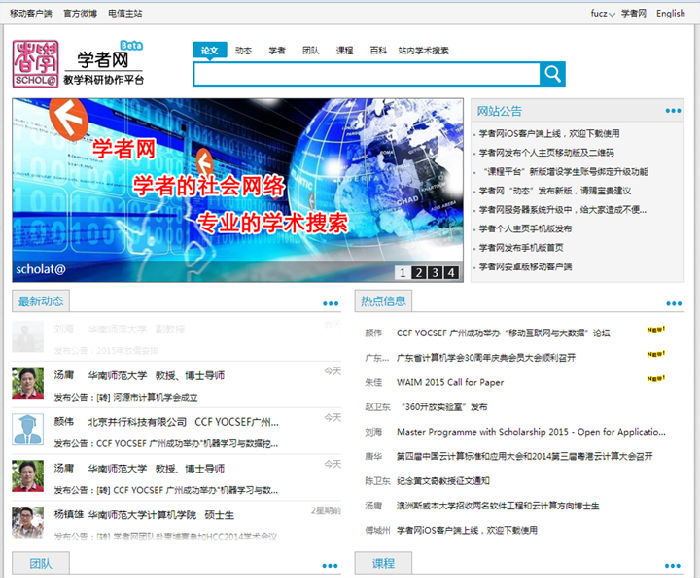Screen dimensions: 700x578
Task: Click the New badge beside the WAIM 2015 item
Action: [x=656, y=378]
